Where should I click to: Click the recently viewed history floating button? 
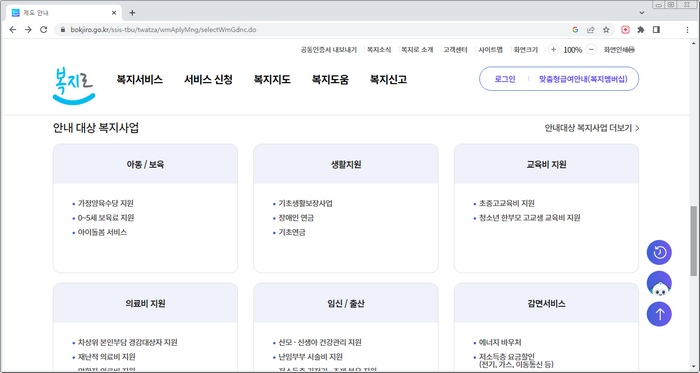pos(659,253)
